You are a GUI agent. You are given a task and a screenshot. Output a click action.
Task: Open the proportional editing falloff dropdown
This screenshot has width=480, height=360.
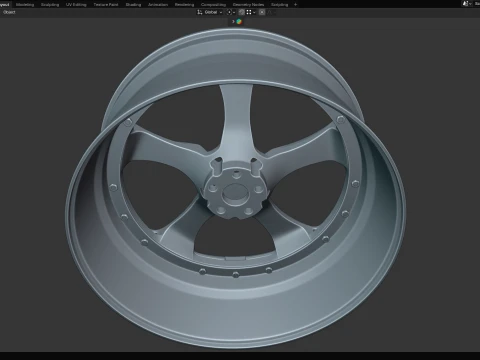coord(271,12)
